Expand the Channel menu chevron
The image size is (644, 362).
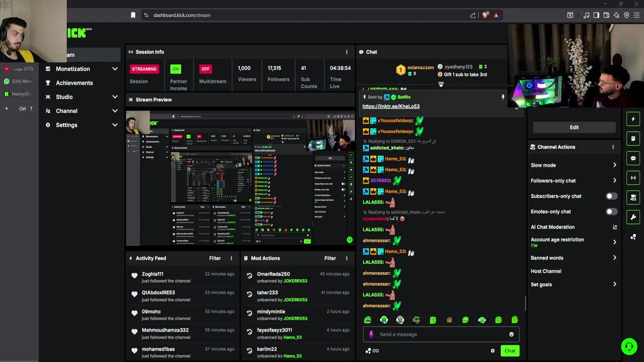(115, 111)
